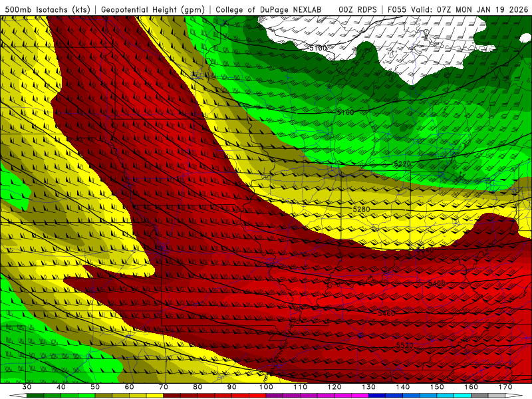
Task: Click the 'Geopotential Height (gpm)' header text
Action: 153,9
